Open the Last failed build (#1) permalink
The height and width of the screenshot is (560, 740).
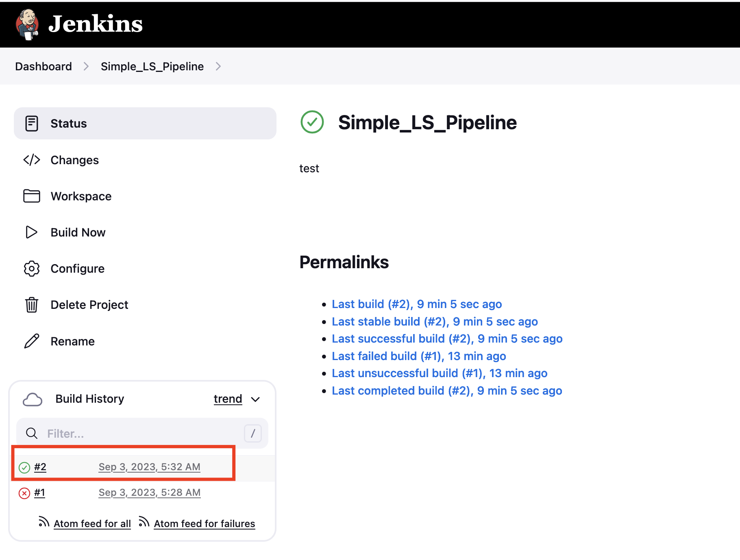[418, 356]
